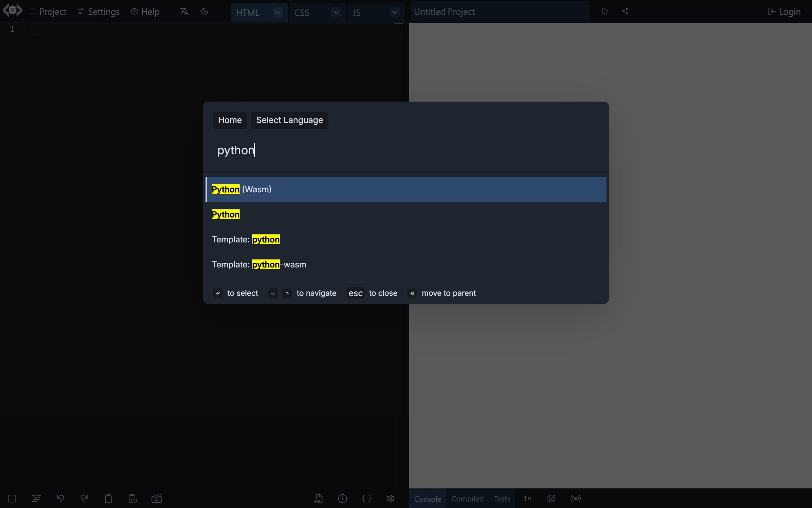Select the Home tab in dialog

(x=230, y=120)
